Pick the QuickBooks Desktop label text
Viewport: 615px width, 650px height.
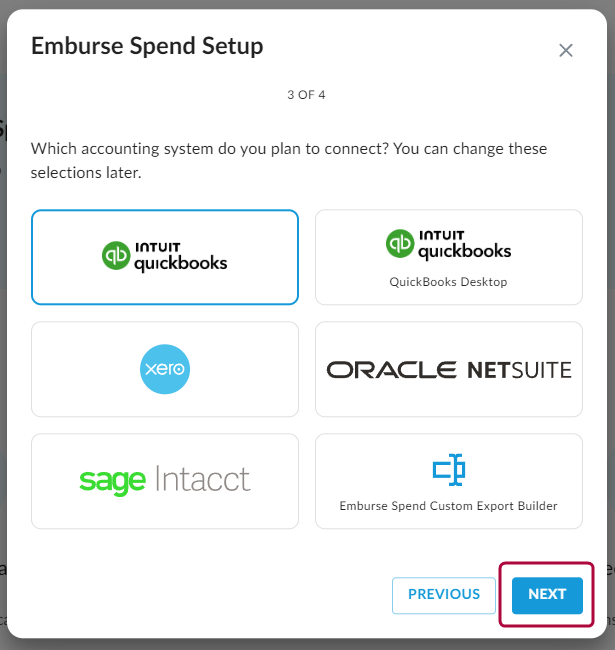[448, 282]
